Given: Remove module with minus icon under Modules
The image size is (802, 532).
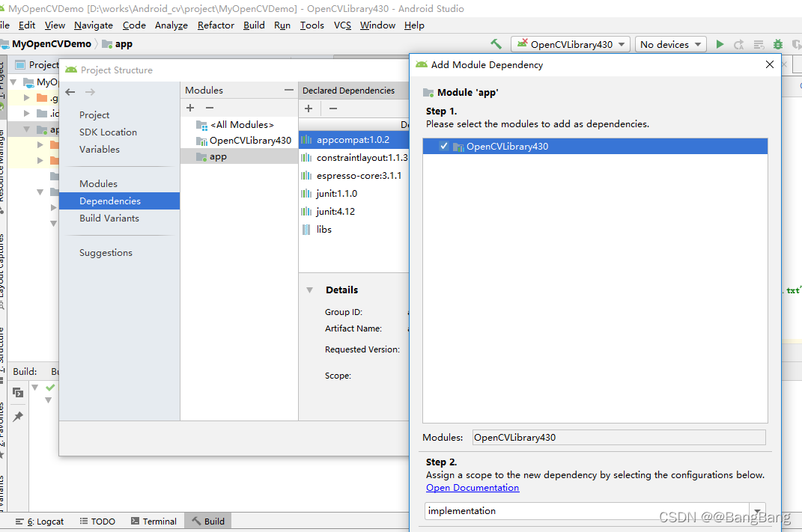Looking at the screenshot, I should pos(210,108).
